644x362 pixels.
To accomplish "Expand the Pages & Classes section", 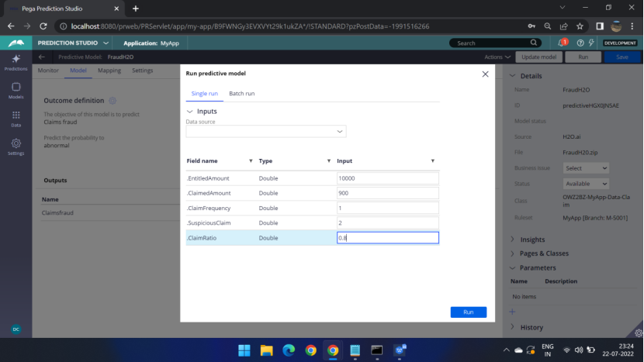I will click(x=512, y=253).
